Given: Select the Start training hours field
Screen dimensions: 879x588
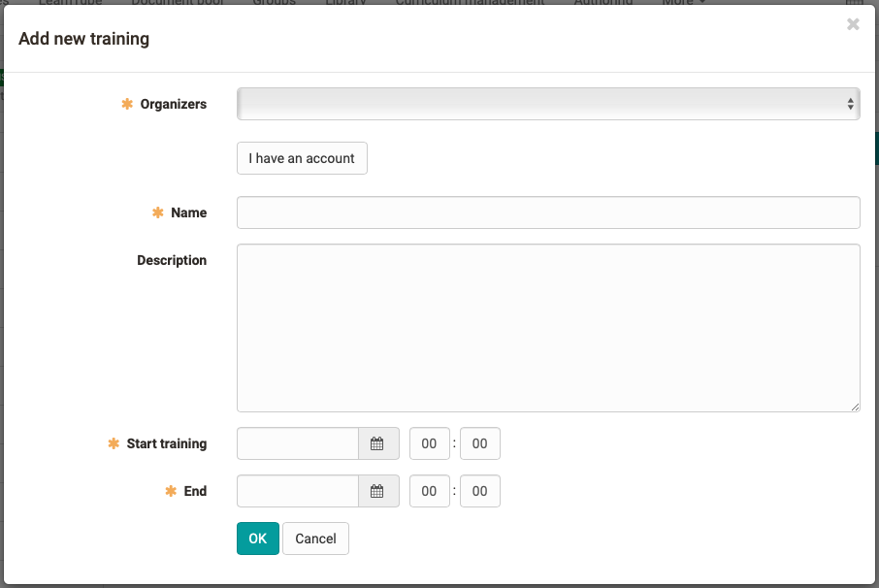Looking at the screenshot, I should tap(429, 443).
